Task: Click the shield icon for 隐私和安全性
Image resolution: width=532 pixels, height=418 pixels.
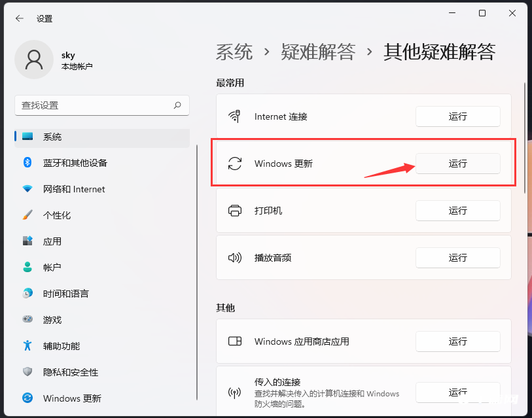Action: point(27,372)
